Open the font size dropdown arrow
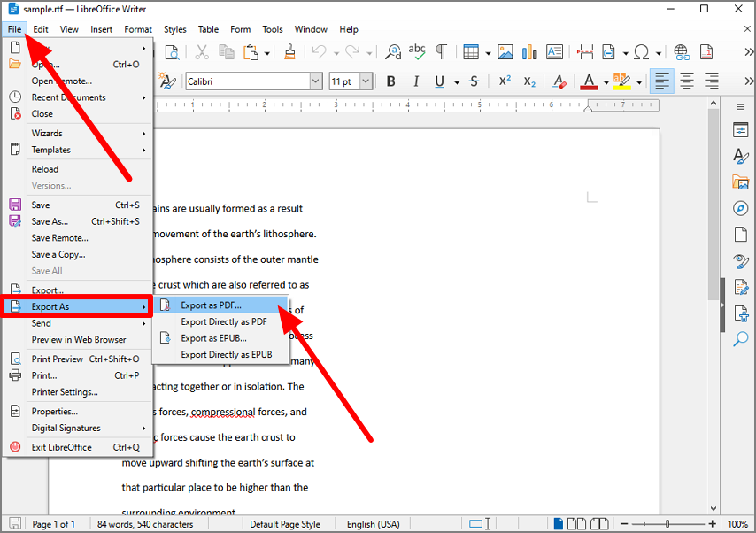The image size is (756, 533). point(366,81)
